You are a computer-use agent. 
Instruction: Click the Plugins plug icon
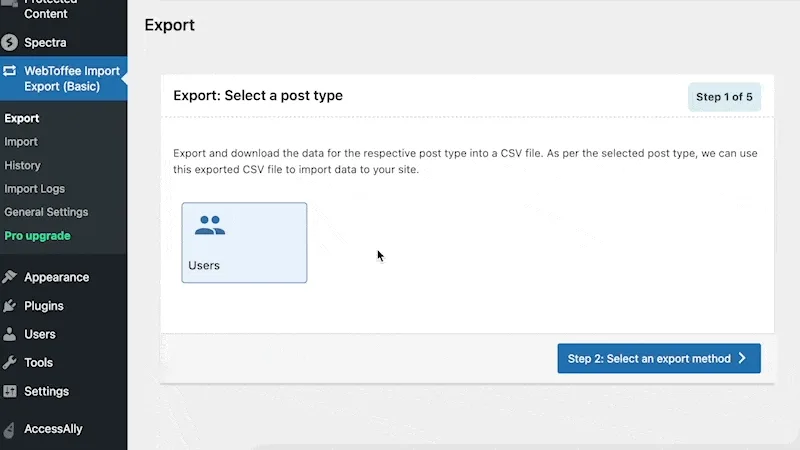[9, 306]
